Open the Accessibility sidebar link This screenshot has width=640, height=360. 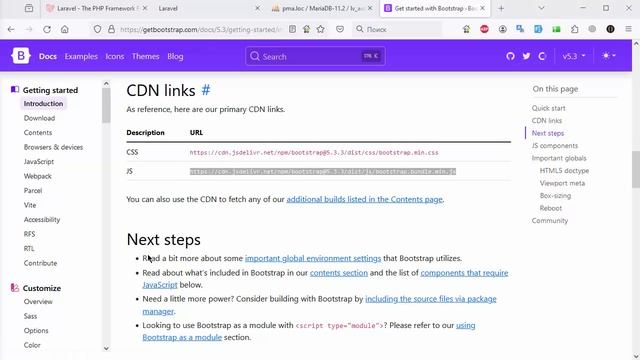pos(42,220)
